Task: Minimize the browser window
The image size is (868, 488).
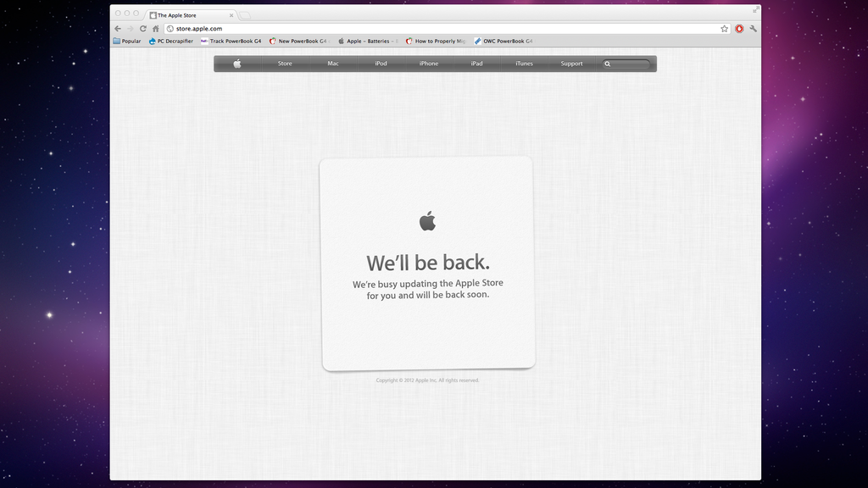Action: pos(127,14)
